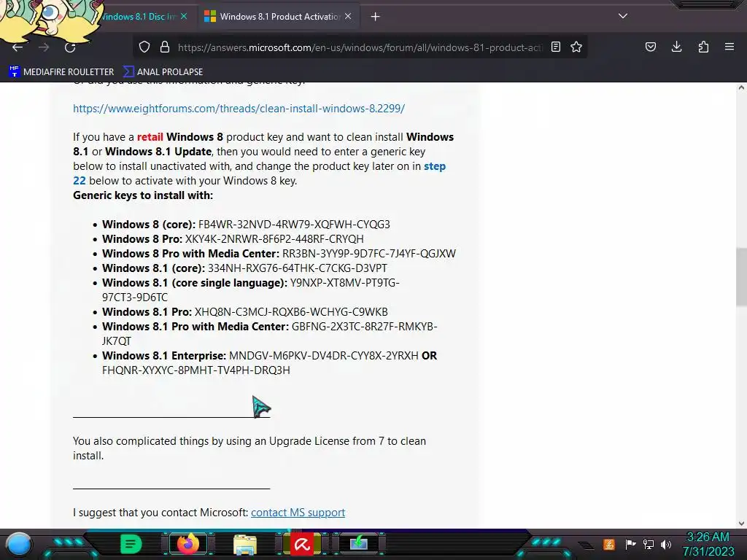Open the Save to Pocket icon
This screenshot has height=560, width=747.
(650, 47)
